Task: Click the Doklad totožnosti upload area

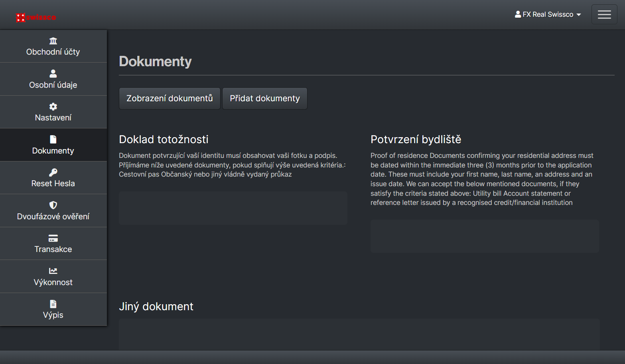Action: (x=233, y=208)
